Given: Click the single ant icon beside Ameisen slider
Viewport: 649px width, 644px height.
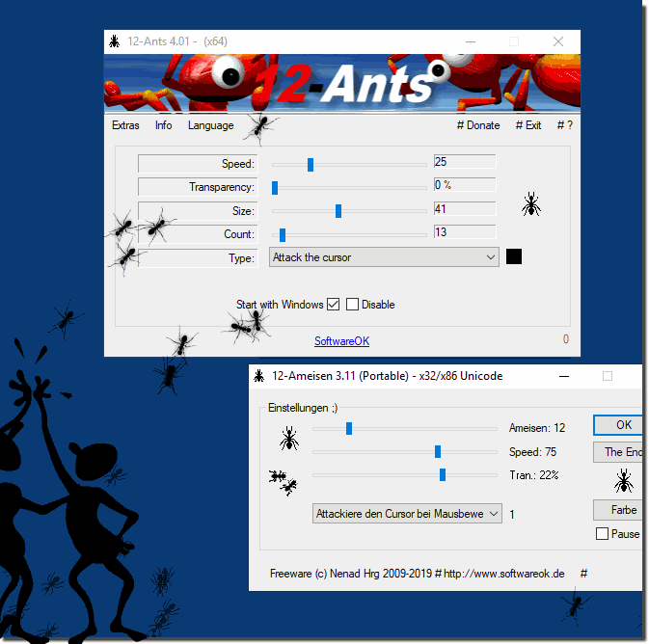Looking at the screenshot, I should coord(289,439).
